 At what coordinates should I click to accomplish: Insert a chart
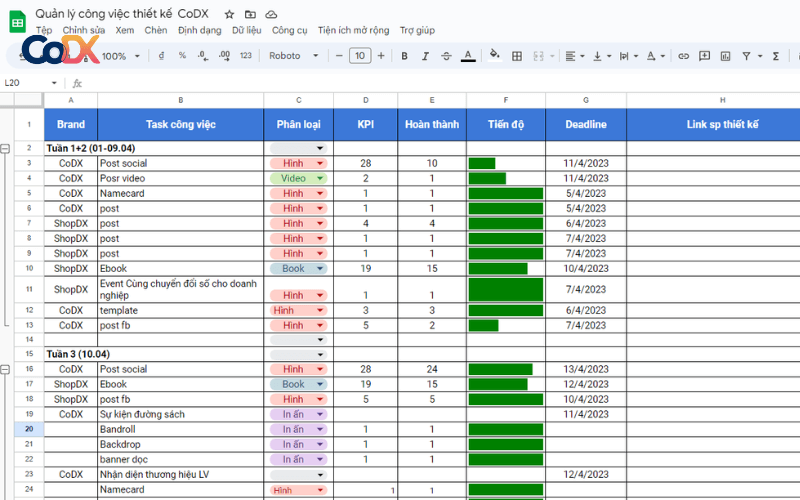coord(725,56)
